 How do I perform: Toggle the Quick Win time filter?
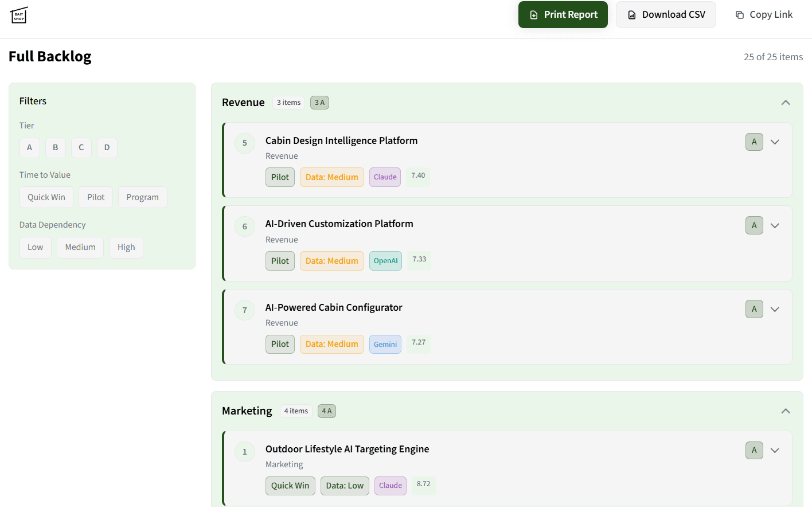(46, 197)
